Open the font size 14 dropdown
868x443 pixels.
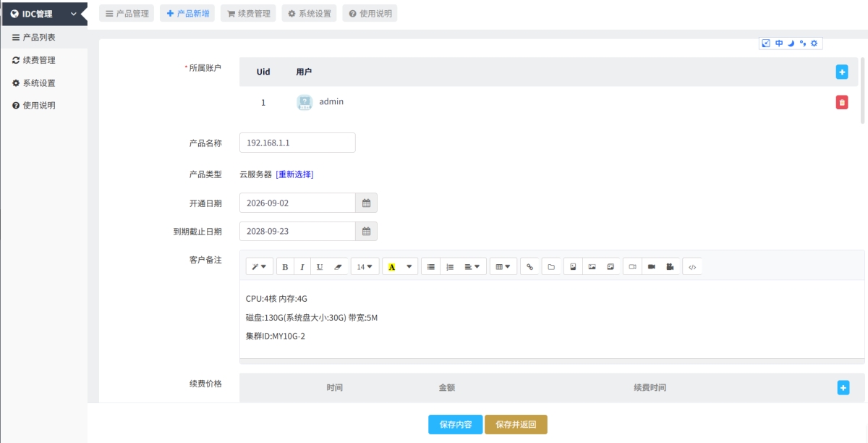(x=365, y=267)
